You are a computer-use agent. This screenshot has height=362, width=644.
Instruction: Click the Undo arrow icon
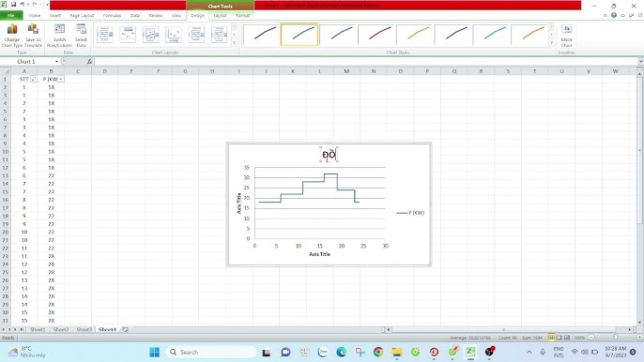click(23, 5)
